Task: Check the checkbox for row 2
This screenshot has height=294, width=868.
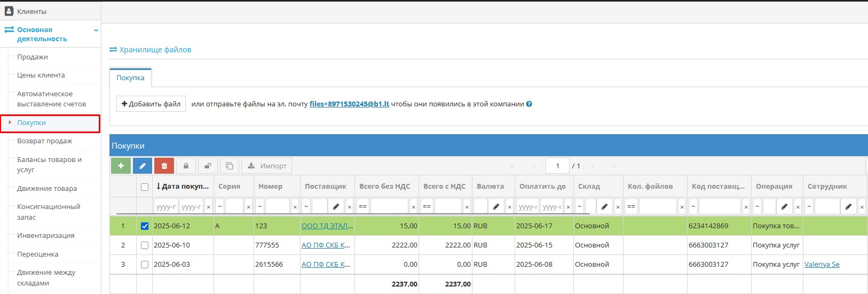Action: click(x=145, y=245)
